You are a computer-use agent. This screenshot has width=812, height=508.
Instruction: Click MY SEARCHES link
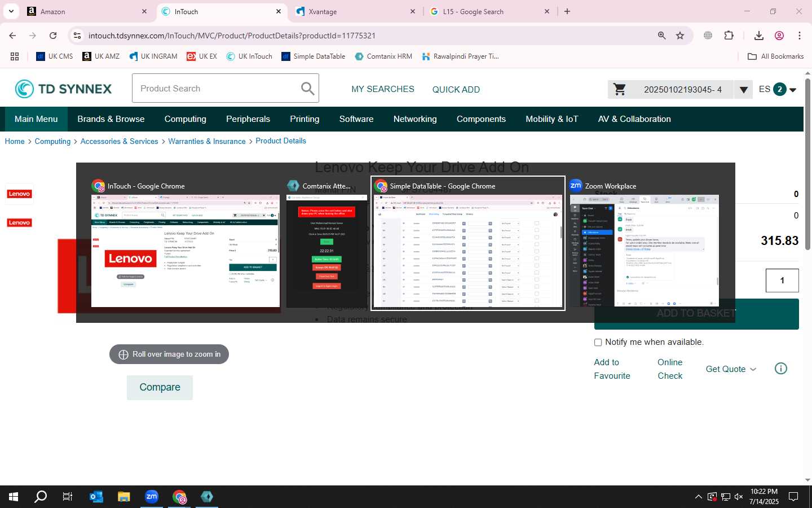(x=383, y=89)
